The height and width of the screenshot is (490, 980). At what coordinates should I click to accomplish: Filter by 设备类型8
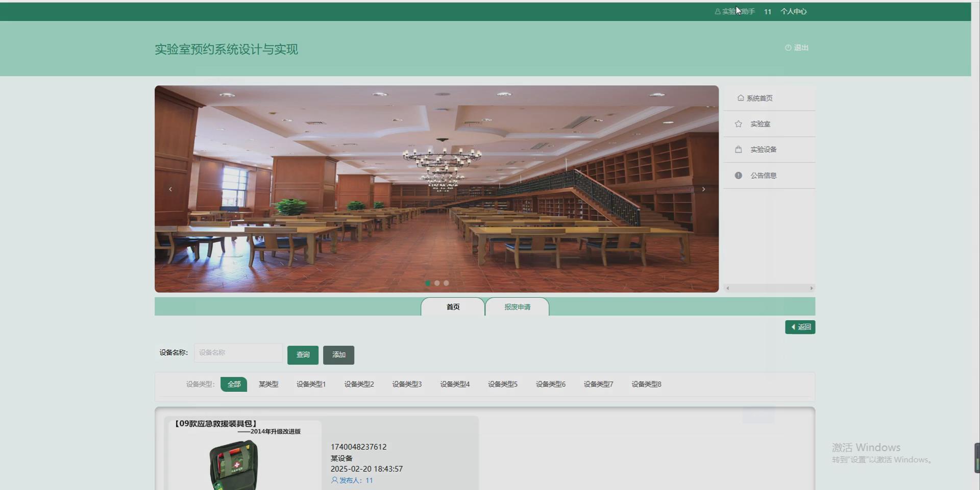point(646,384)
